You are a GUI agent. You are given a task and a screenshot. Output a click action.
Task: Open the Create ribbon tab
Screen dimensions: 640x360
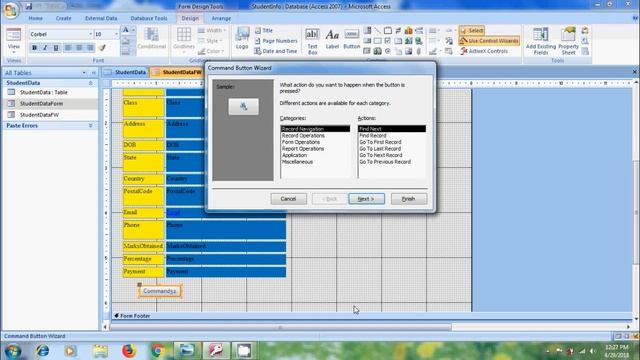[x=63, y=18]
